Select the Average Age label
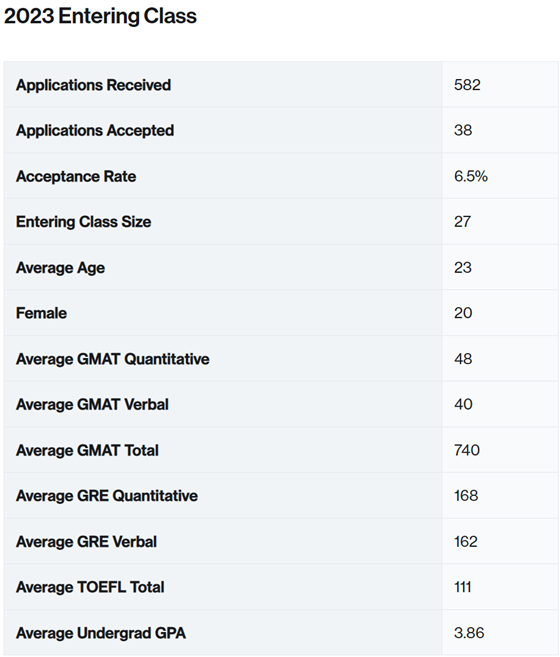The height and width of the screenshot is (657, 560). click(x=60, y=268)
